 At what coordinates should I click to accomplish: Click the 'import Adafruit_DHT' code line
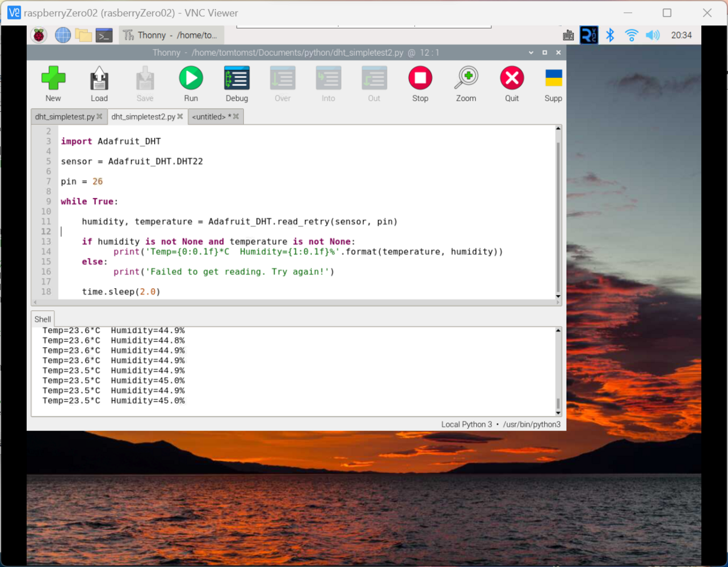tap(111, 141)
